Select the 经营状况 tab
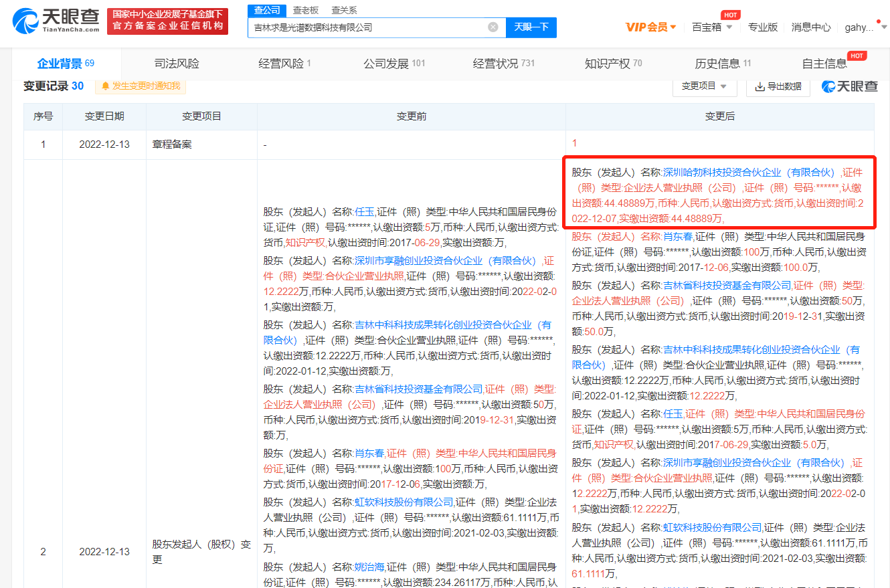890x588 pixels. [504, 64]
